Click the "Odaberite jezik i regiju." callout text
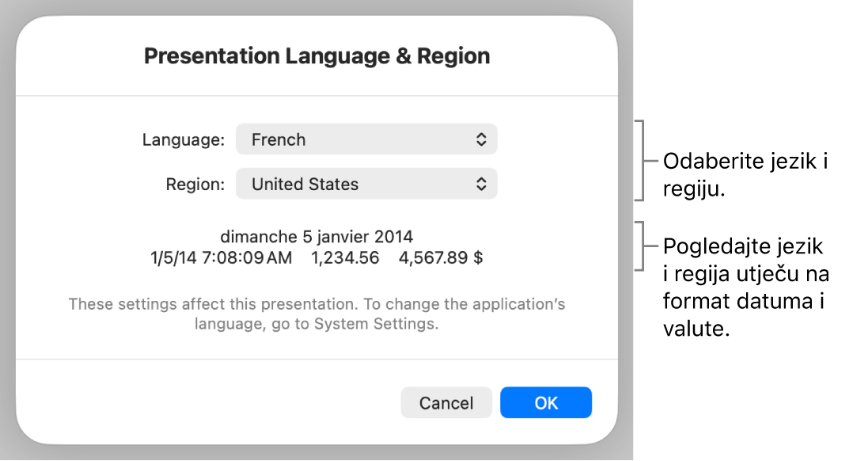This screenshot has width=868, height=461. point(745,174)
